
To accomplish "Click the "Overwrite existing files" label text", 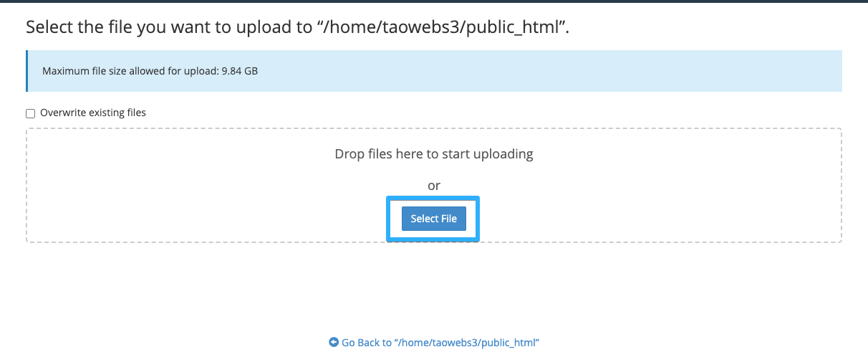I will pyautogui.click(x=93, y=113).
